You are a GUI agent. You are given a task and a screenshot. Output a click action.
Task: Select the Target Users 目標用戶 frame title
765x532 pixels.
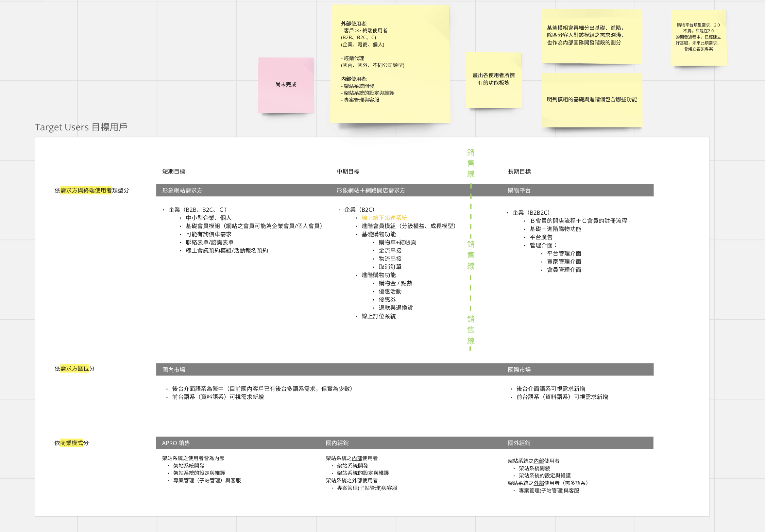click(x=81, y=127)
